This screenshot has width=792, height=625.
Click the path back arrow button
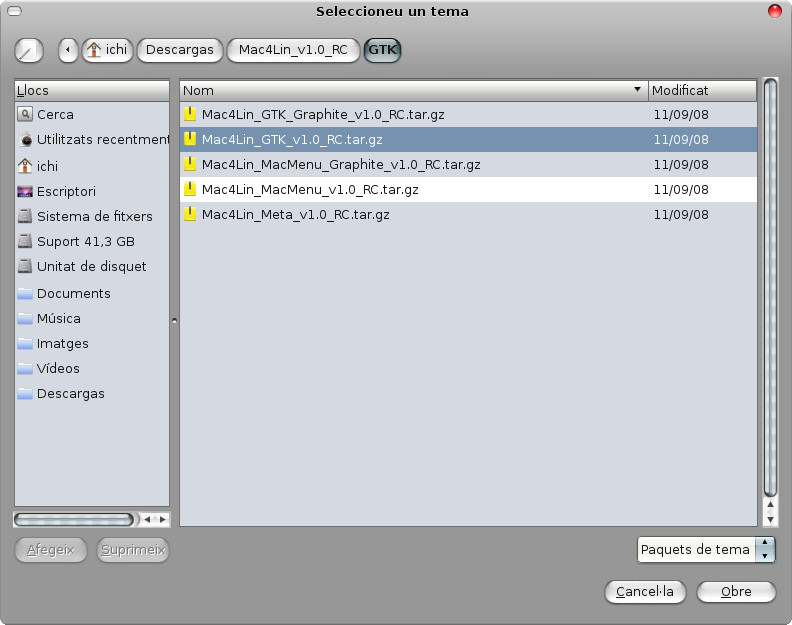point(68,51)
